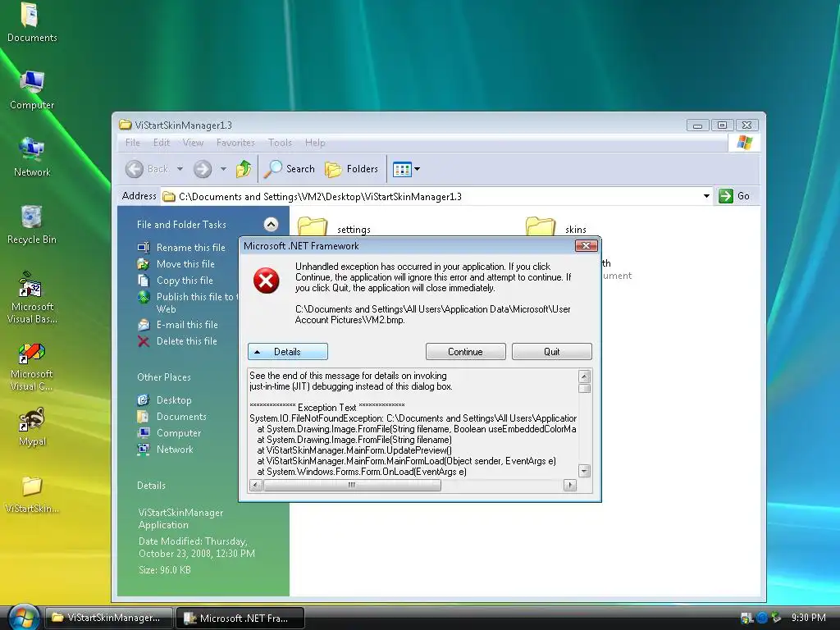Click the first system tray icon

pos(746,618)
